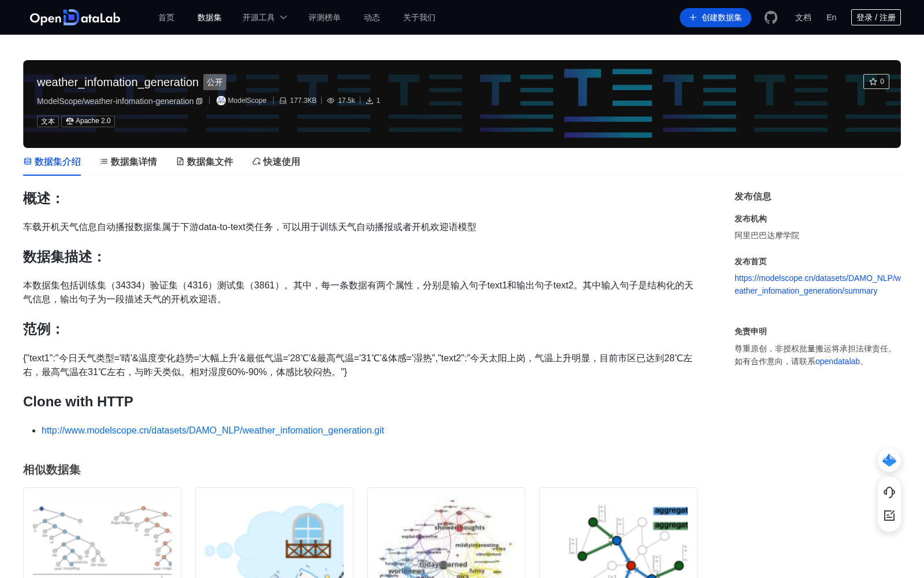
Task: Open the headset customer support icon
Action: [x=889, y=492]
